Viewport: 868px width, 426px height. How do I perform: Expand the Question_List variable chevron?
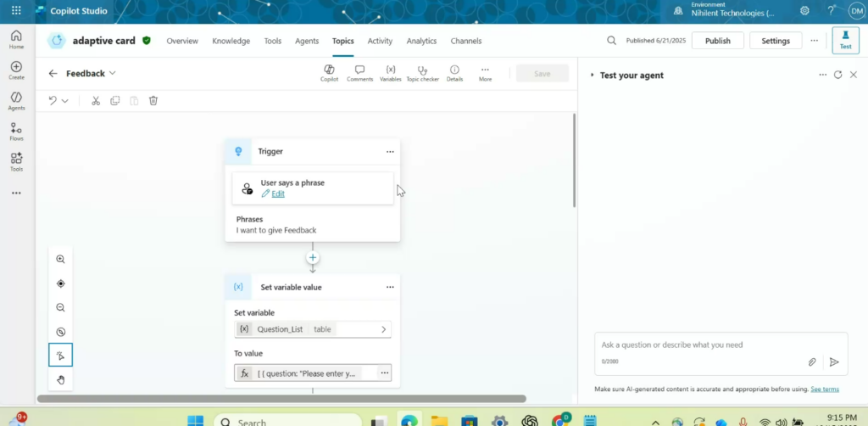[383, 329]
